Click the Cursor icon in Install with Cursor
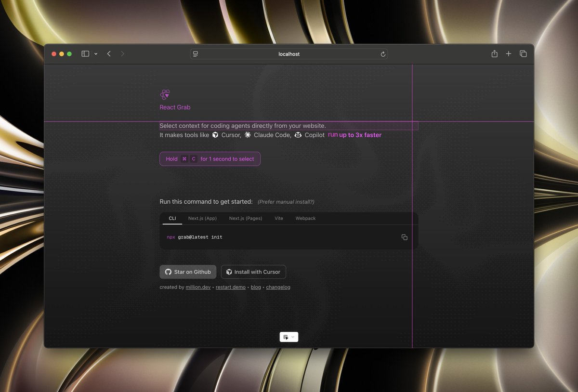The image size is (578, 392). 228,272
